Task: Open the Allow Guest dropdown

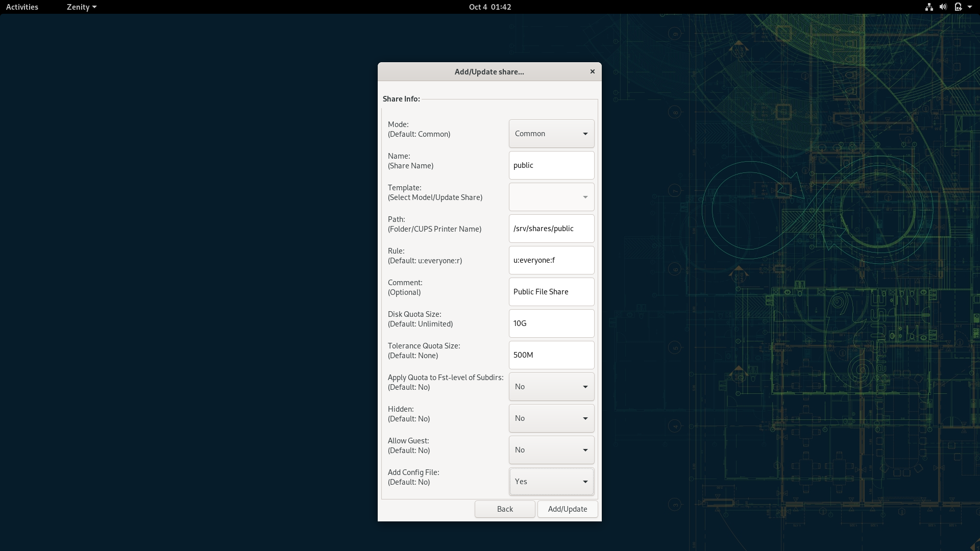Action: tap(551, 450)
